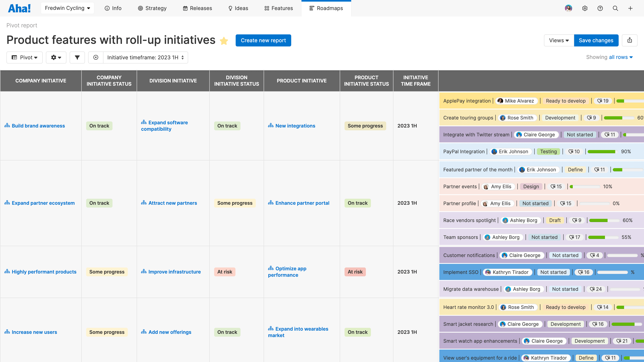This screenshot has height=362, width=644.
Task: Change Showing all rows setting
Action: point(619,57)
